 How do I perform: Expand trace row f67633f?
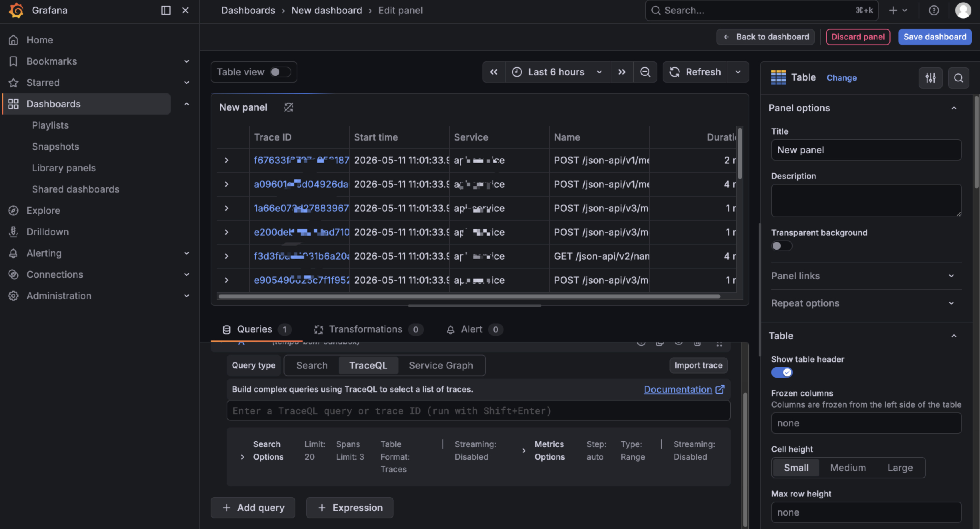226,161
